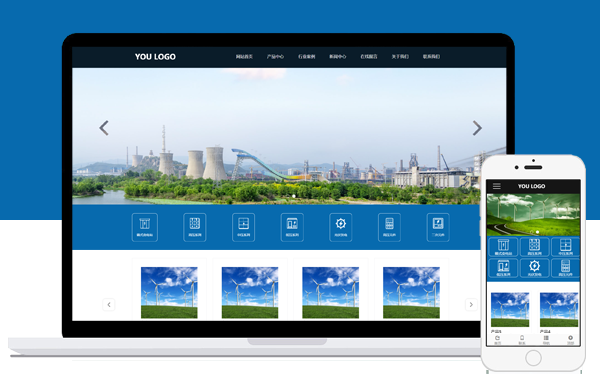This screenshot has width=600, height=385.
Task: Tap the sun-lightning category tile on the phone
Action: coord(534,268)
